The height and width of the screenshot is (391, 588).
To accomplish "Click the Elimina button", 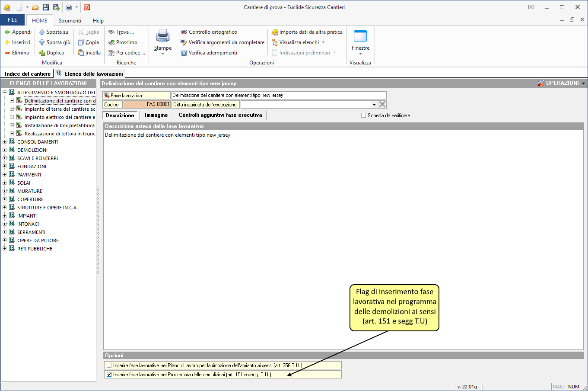I will point(17,53).
